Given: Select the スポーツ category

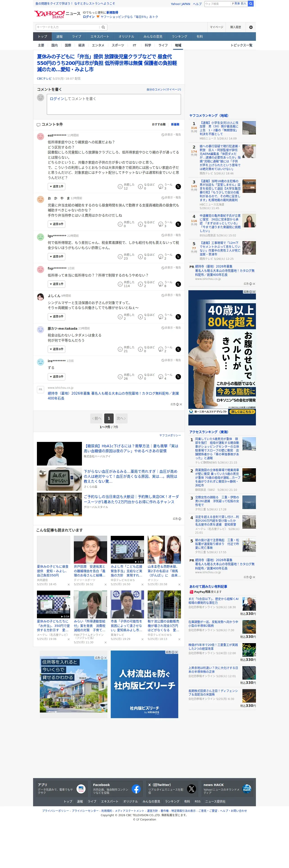Looking at the screenshot, I should click(x=118, y=46).
